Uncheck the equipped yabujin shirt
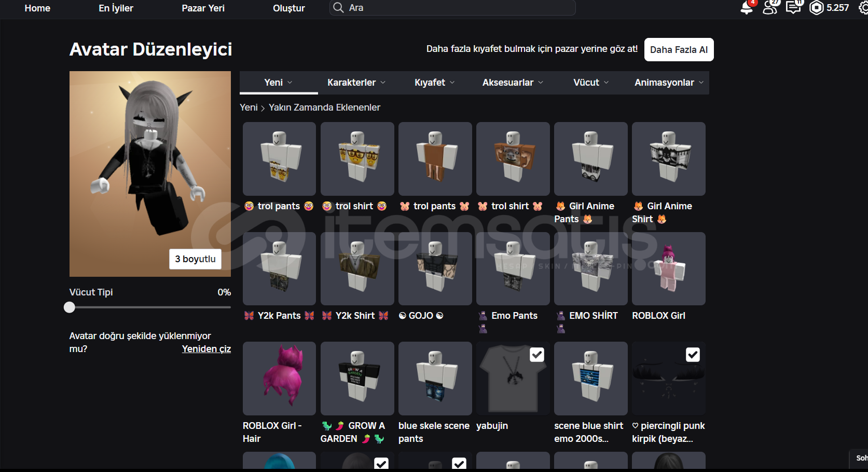This screenshot has width=868, height=472. coord(536,355)
